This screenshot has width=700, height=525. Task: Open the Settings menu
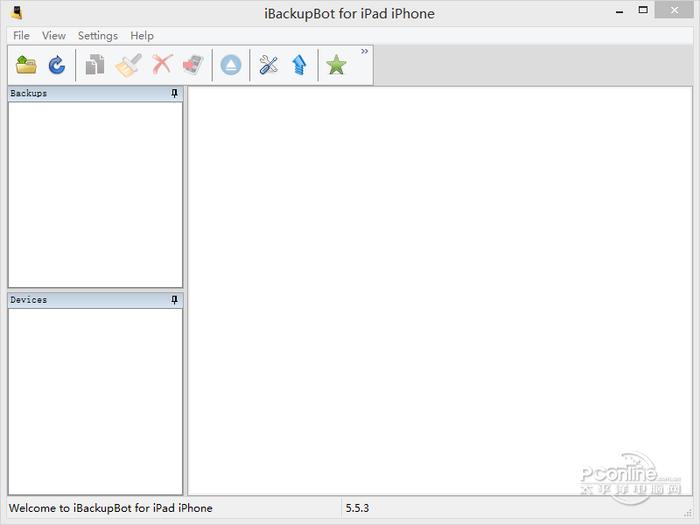98,36
